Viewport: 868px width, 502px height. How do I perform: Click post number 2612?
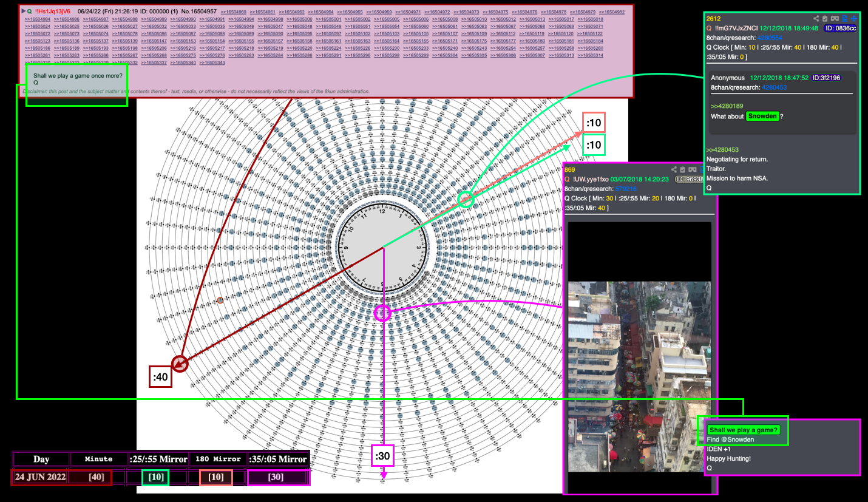(713, 19)
